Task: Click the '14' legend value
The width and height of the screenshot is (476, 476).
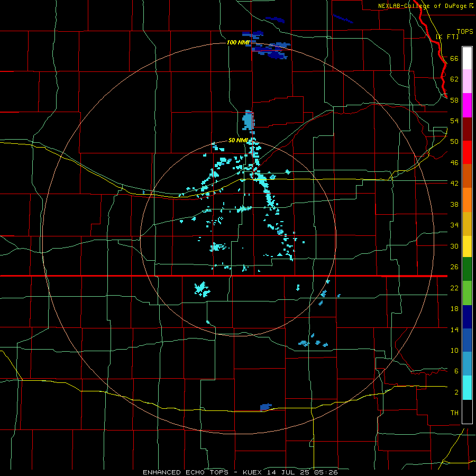Action: 454,329
